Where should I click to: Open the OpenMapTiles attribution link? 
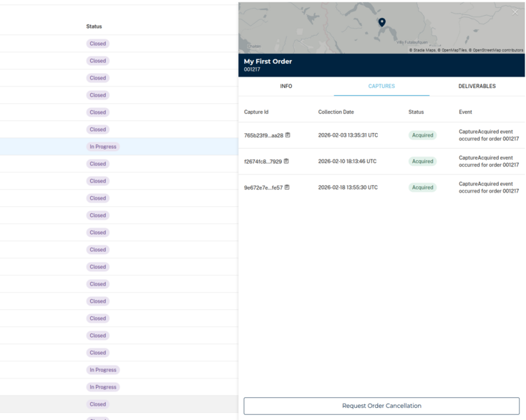tap(453, 50)
